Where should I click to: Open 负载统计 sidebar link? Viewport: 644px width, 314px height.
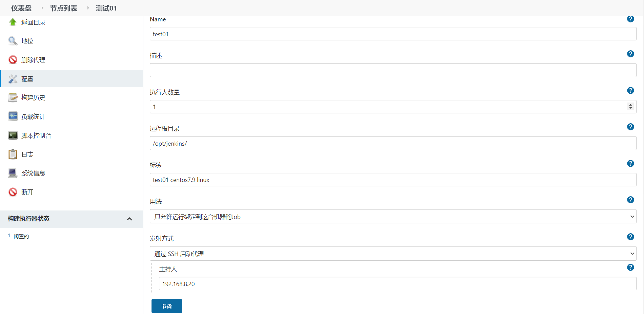click(33, 117)
